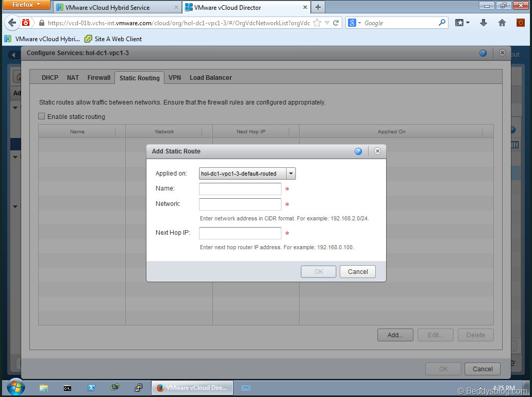
Task: Launch Command Prompt from the taskbar
Action: coord(68,388)
